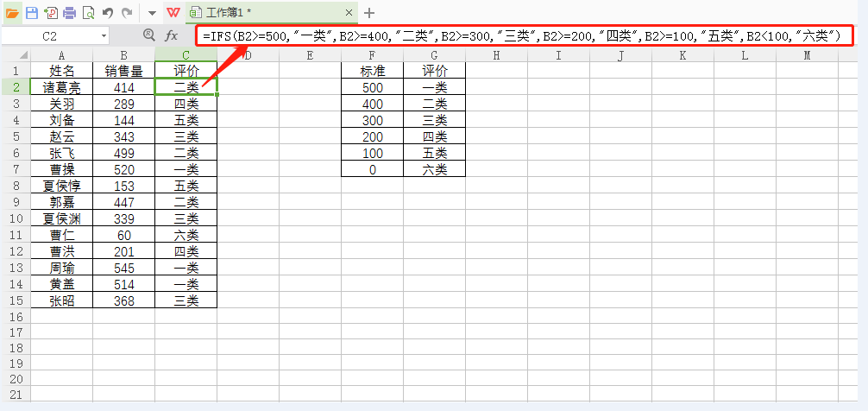Click the fx insert function icon
The width and height of the screenshot is (868, 411).
tap(172, 36)
